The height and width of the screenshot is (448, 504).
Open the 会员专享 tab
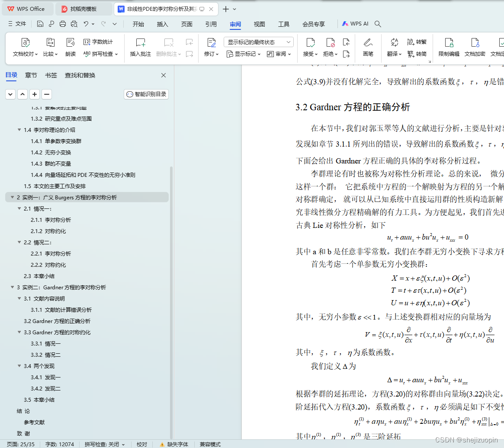point(313,24)
